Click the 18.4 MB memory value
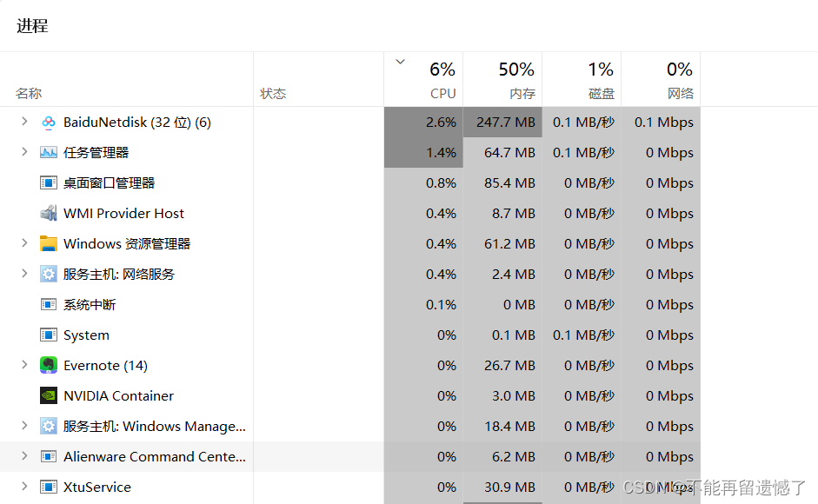This screenshot has width=818, height=504. 509,427
